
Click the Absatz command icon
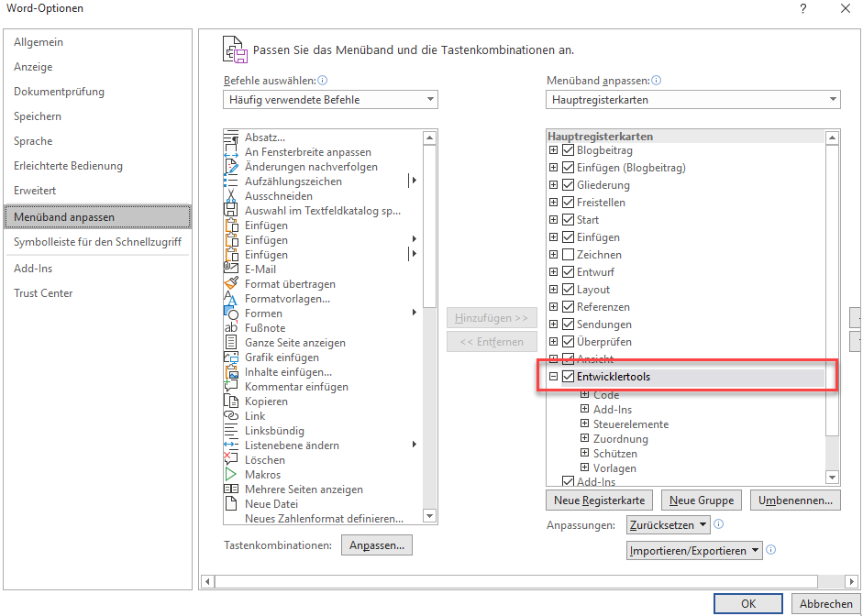(231, 137)
